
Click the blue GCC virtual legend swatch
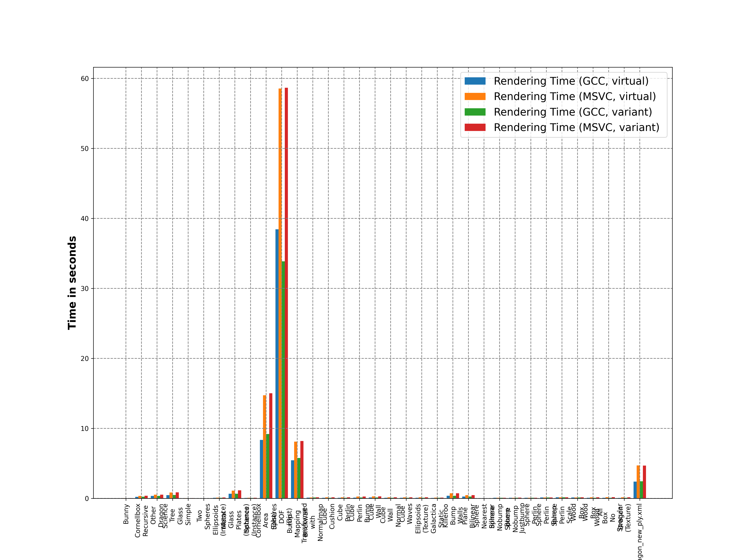tap(475, 81)
